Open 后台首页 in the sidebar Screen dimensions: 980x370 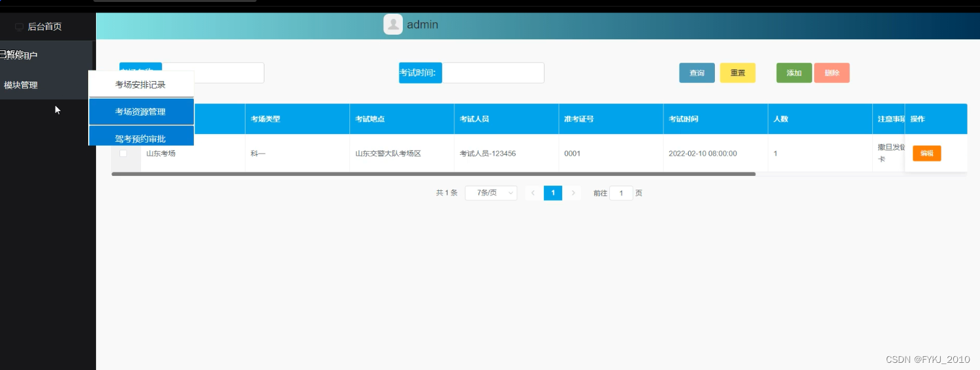tap(44, 27)
